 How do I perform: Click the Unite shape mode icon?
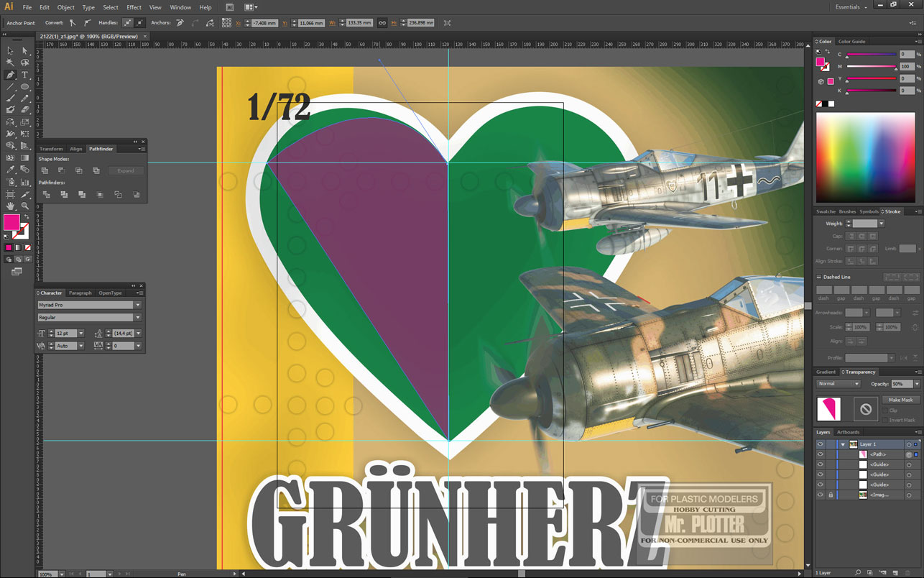pyautogui.click(x=45, y=170)
